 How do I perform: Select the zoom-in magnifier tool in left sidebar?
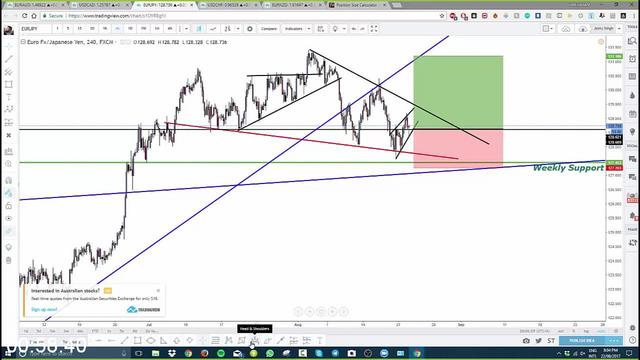point(9,164)
